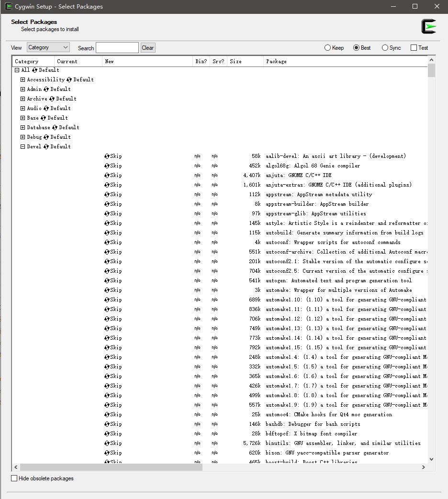
Task: Collapse the Devel category
Action: click(x=22, y=146)
